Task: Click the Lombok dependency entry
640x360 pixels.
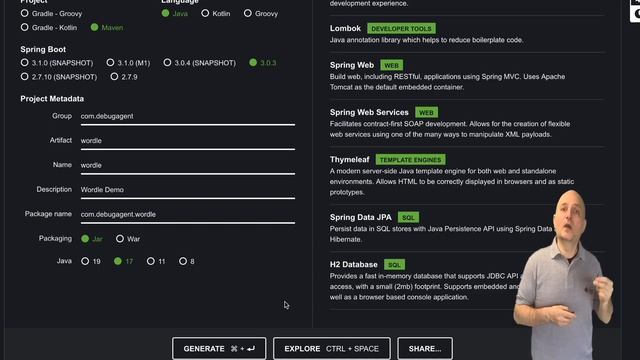Action: tap(467, 34)
